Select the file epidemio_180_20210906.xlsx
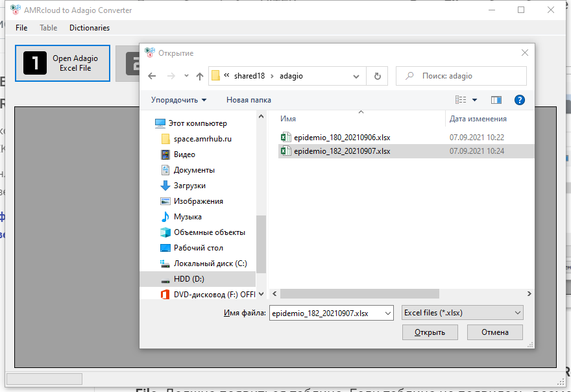The image size is (571, 392). coord(342,138)
